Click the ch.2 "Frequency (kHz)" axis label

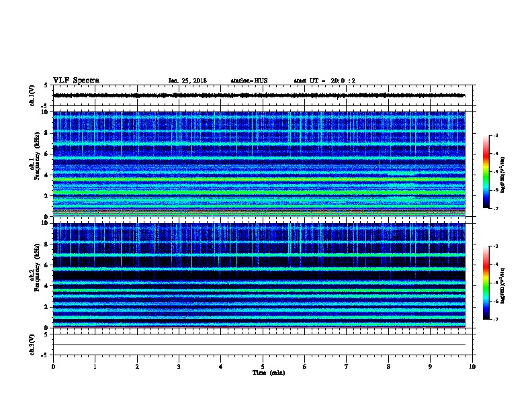tap(37, 267)
